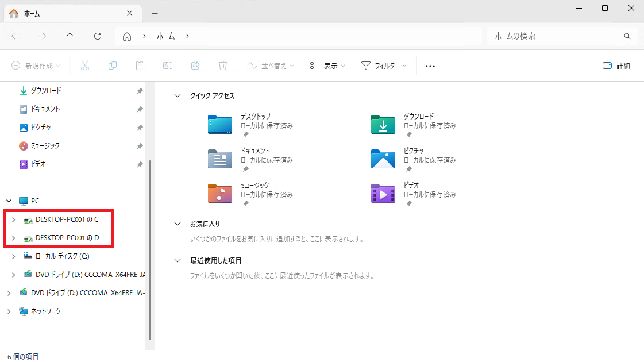The height and width of the screenshot is (362, 644).
Task: Collapse the クイック アクセス section
Action: point(178,96)
